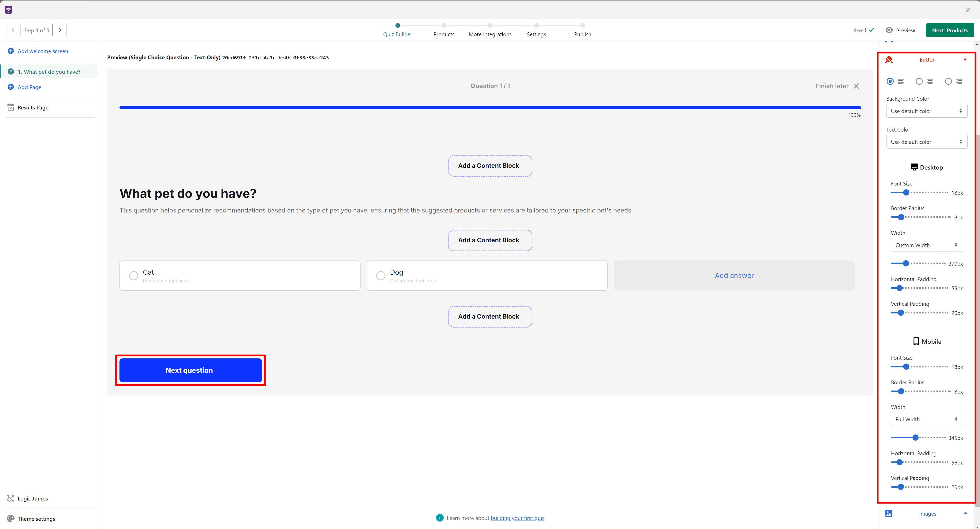Viewport: 980px width, 529px height.
Task: Collapse the Button settings section arrow
Action: click(x=965, y=60)
